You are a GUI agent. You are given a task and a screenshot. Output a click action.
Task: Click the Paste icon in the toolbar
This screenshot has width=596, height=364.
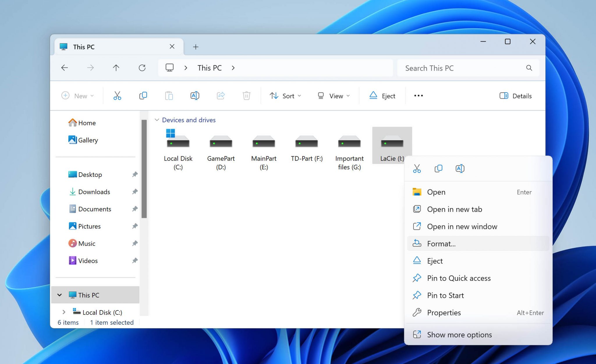click(x=169, y=96)
